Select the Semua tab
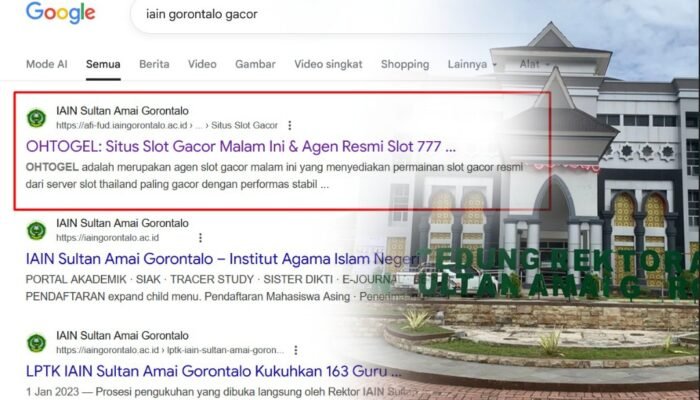Screen dimensions: 700x400 (x=103, y=64)
